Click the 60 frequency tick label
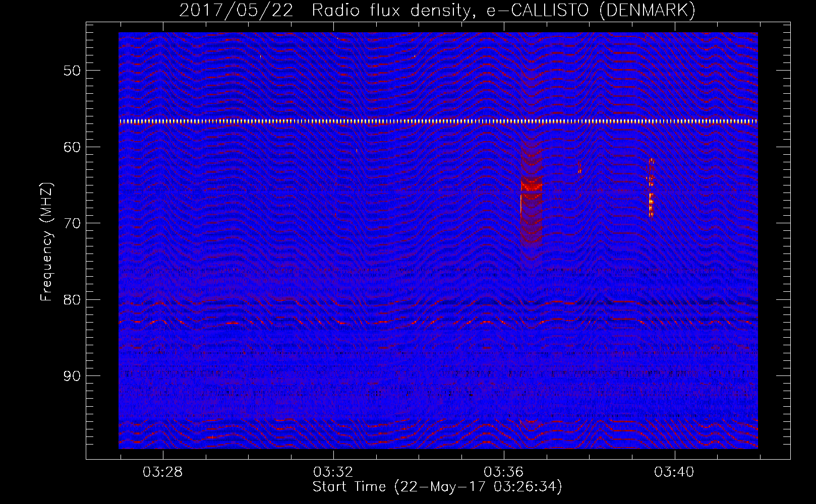Screen dimensions: 816x504 tap(72, 147)
